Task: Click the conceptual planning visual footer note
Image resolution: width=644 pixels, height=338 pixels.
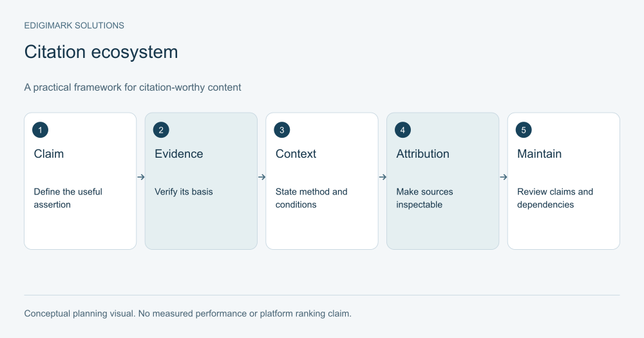Action: [187, 314]
